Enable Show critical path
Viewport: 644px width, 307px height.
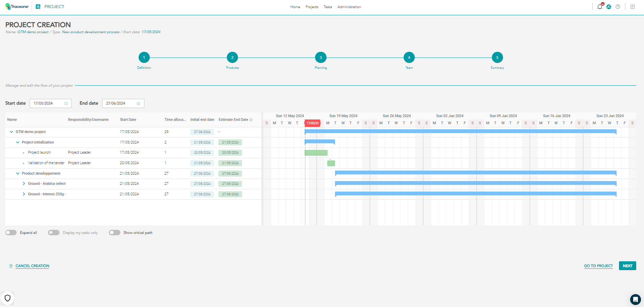click(114, 233)
